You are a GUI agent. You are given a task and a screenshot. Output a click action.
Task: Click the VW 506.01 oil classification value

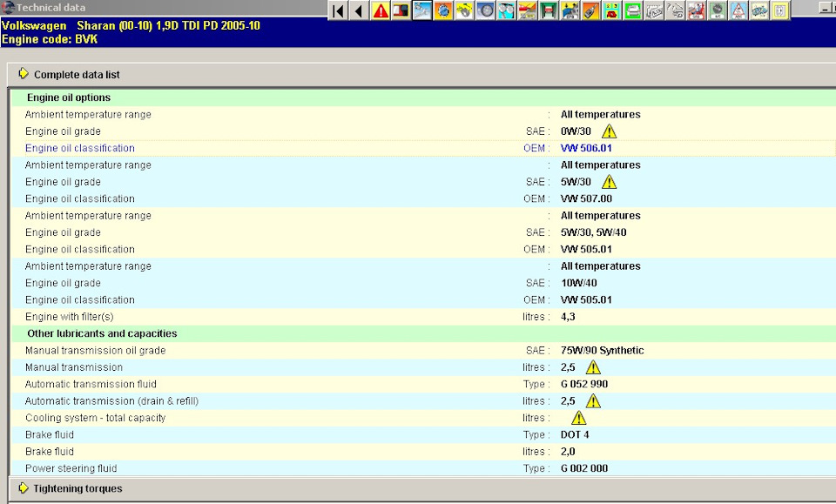(x=586, y=148)
